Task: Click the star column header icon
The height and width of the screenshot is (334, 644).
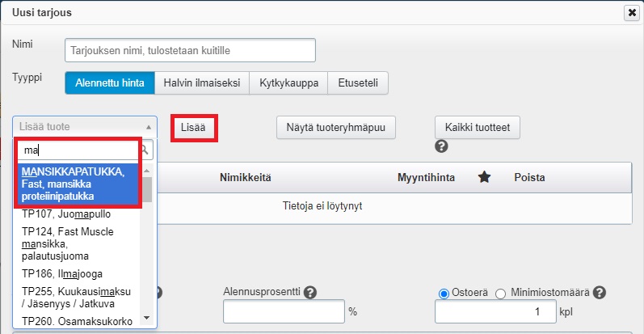Action: pyautogui.click(x=484, y=177)
